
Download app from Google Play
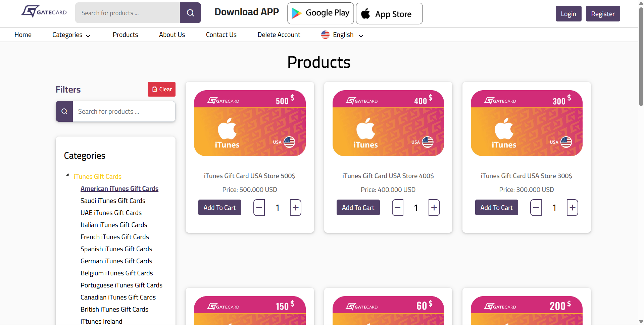click(x=320, y=13)
